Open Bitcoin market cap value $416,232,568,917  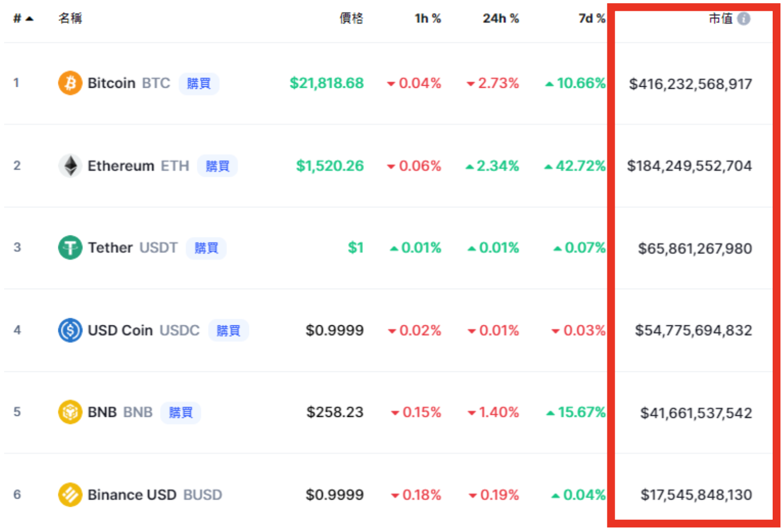point(690,84)
